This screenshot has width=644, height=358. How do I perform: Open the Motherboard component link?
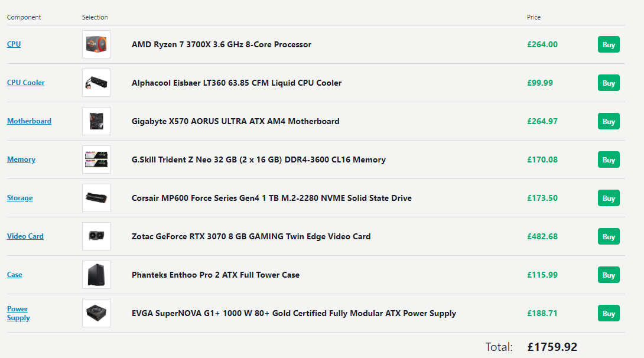pos(29,121)
